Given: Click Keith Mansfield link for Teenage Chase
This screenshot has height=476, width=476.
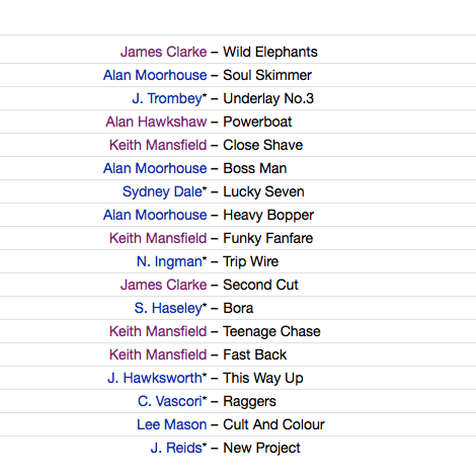Looking at the screenshot, I should click(x=158, y=332).
